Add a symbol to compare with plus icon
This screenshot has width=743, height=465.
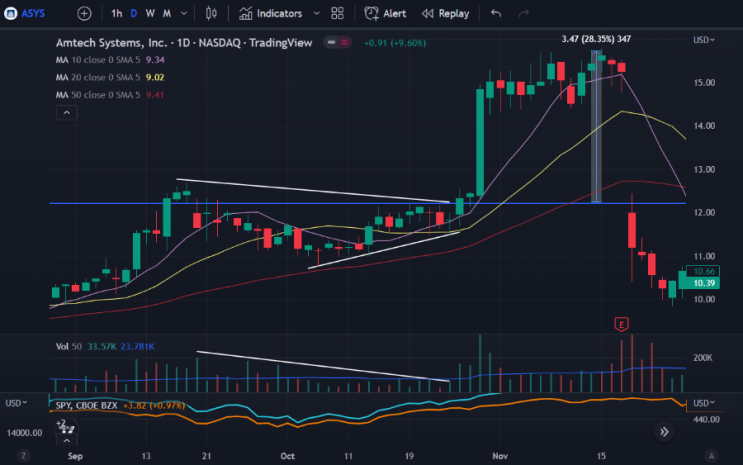[x=84, y=13]
